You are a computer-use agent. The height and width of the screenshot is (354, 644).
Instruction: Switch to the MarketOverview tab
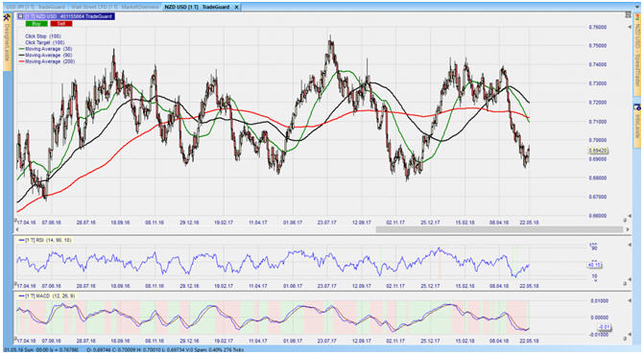[139, 7]
